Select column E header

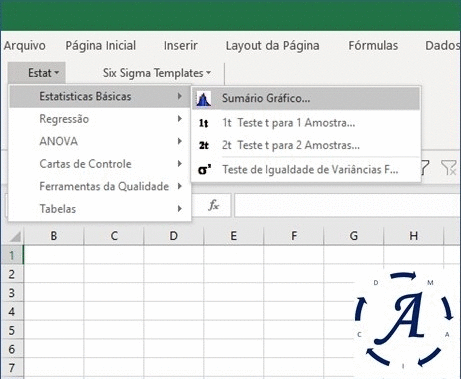[234, 236]
